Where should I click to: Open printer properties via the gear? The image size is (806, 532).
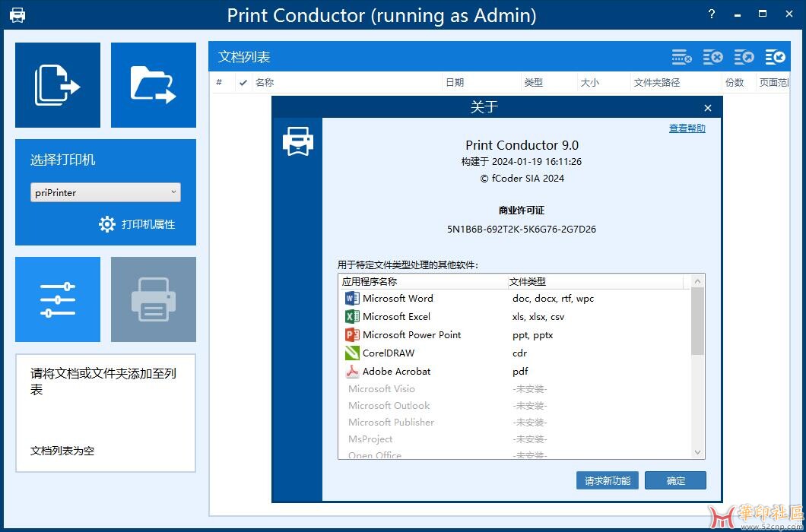tap(107, 224)
